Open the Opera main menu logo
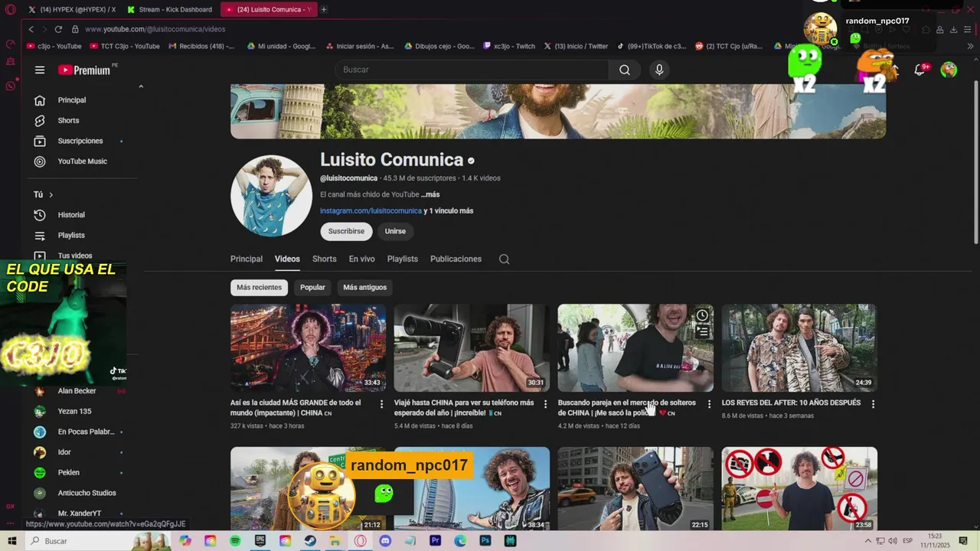Screen dimensions: 980x551 click(10, 9)
